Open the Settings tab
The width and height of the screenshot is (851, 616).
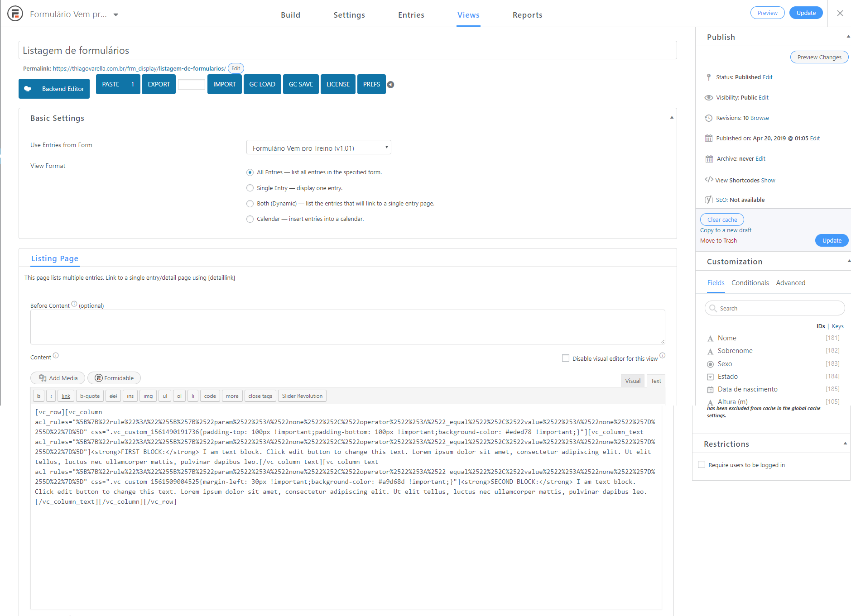point(349,15)
